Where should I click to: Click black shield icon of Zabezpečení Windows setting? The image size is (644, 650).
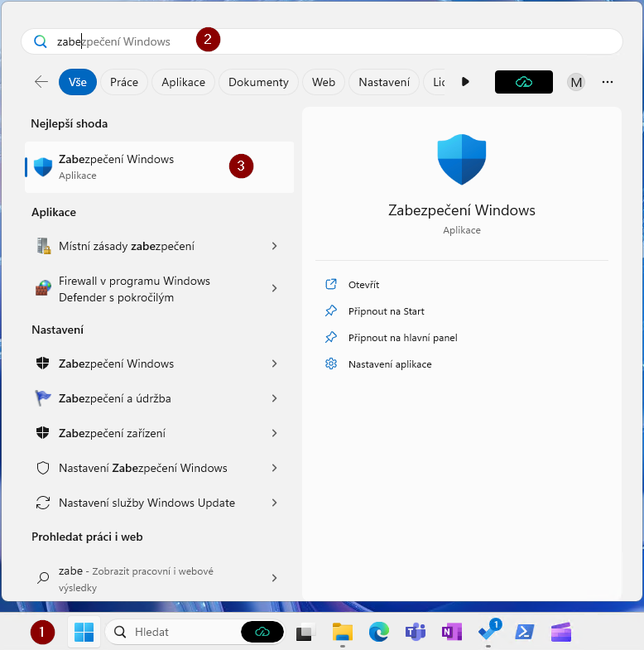pyautogui.click(x=43, y=364)
